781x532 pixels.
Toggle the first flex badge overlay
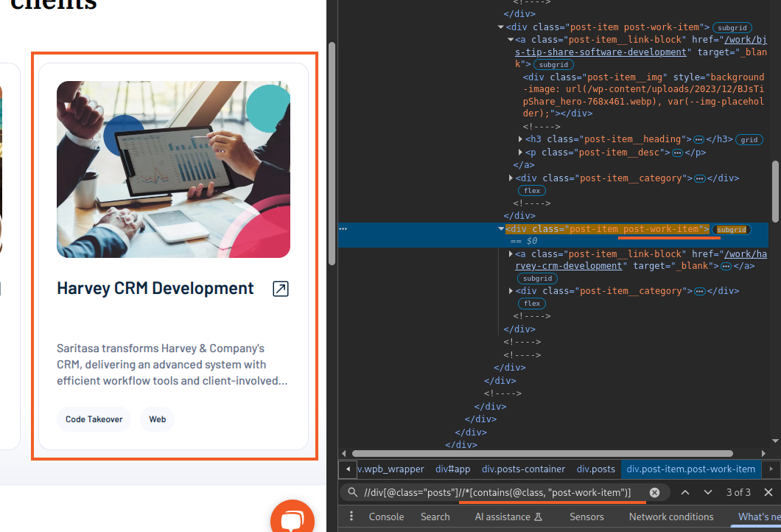coord(532,191)
